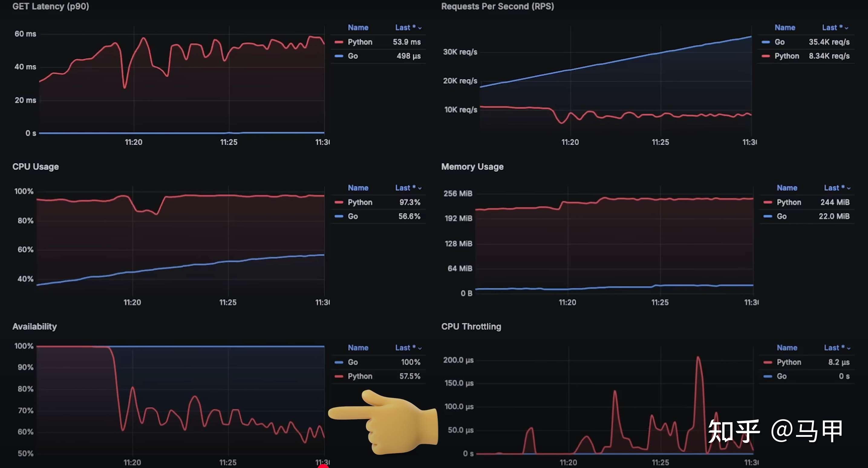Click the highest spike in CPU Throttling graph

pos(698,358)
